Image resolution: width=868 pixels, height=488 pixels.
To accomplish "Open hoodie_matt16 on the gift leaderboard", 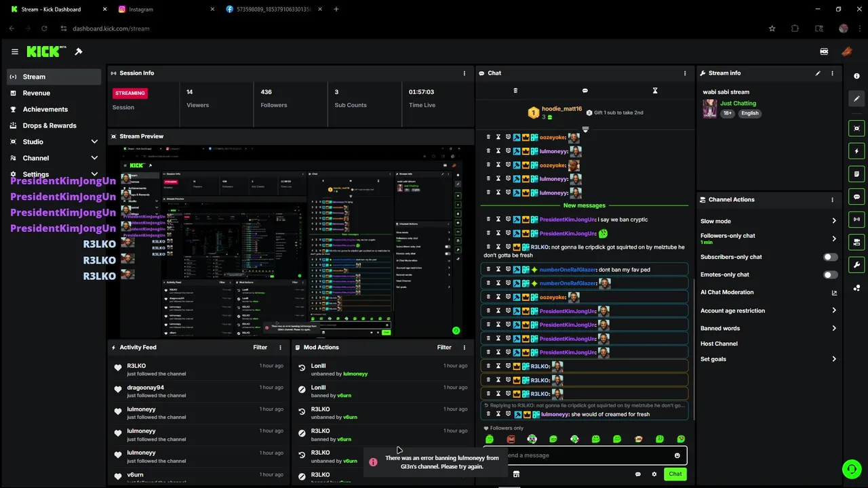I will pyautogui.click(x=561, y=108).
